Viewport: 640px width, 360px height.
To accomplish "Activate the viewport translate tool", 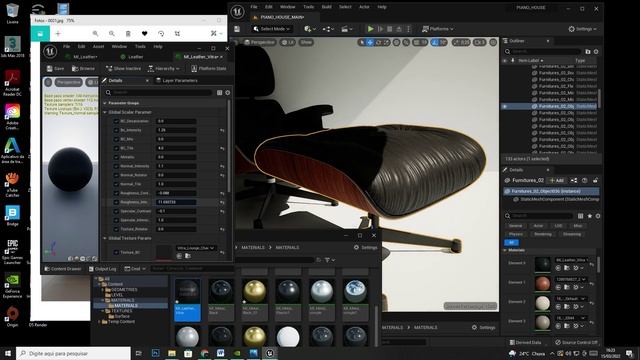I will click(x=370, y=42).
